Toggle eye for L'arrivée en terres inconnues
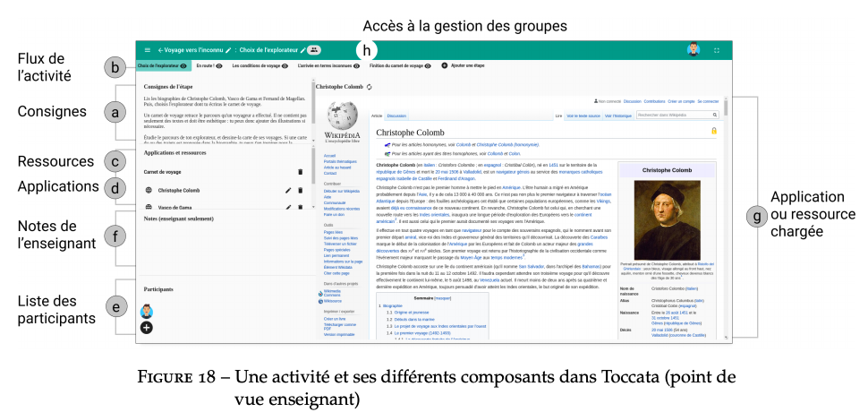The width and height of the screenshot is (868, 412). [357, 65]
